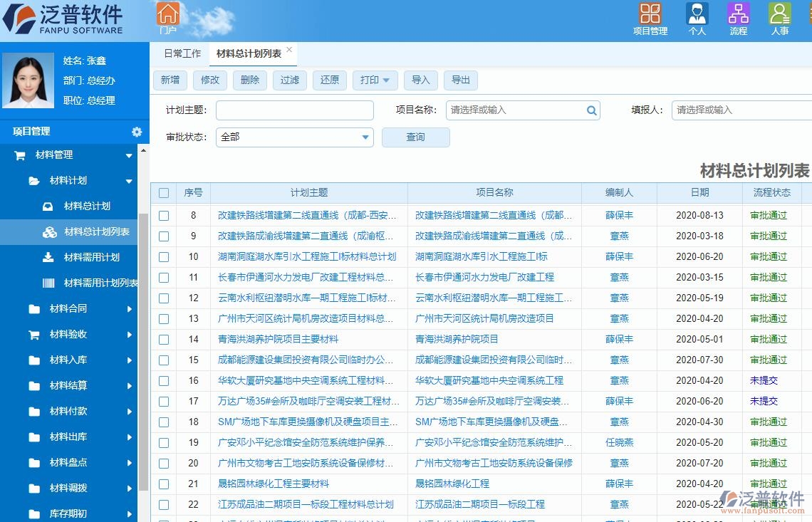Toggle the select-all checkbox in table header
This screenshot has height=522, width=812.
coord(163,192)
